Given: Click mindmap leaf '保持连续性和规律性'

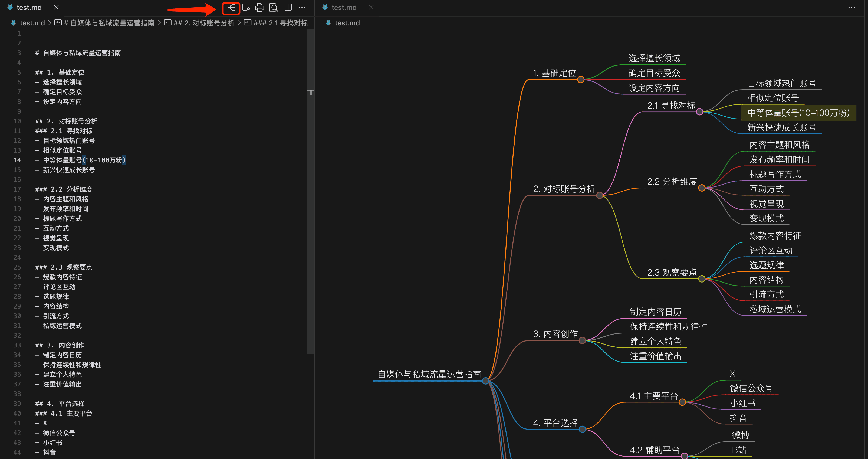Looking at the screenshot, I should 669,327.
